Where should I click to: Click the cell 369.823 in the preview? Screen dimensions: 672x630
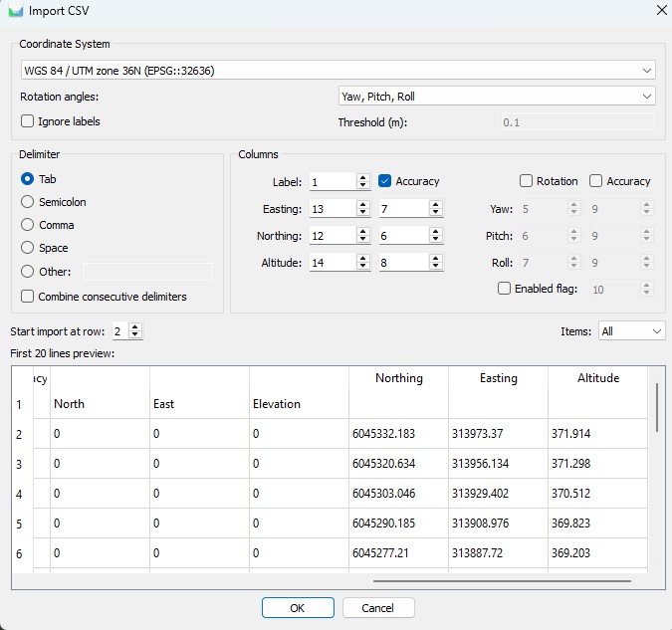(597, 524)
